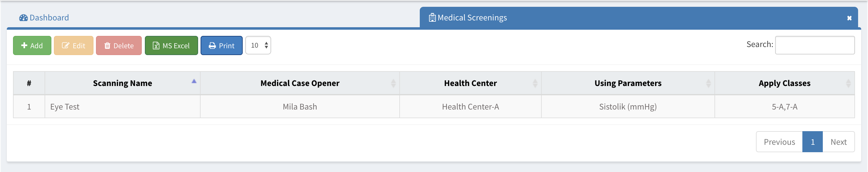868x172 pixels.
Task: Click the Dashboard gauge icon
Action: click(23, 18)
